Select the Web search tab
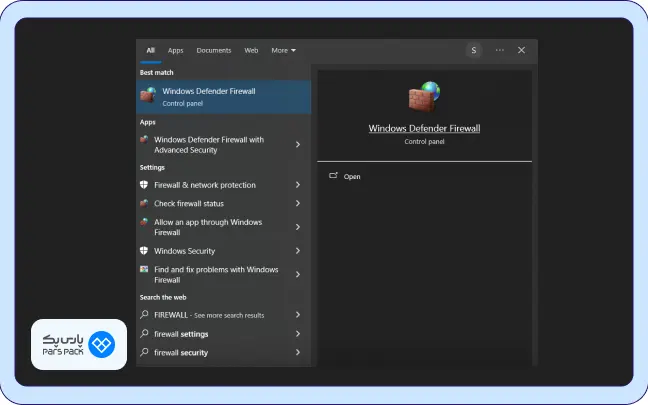The image size is (648, 405). 251,50
